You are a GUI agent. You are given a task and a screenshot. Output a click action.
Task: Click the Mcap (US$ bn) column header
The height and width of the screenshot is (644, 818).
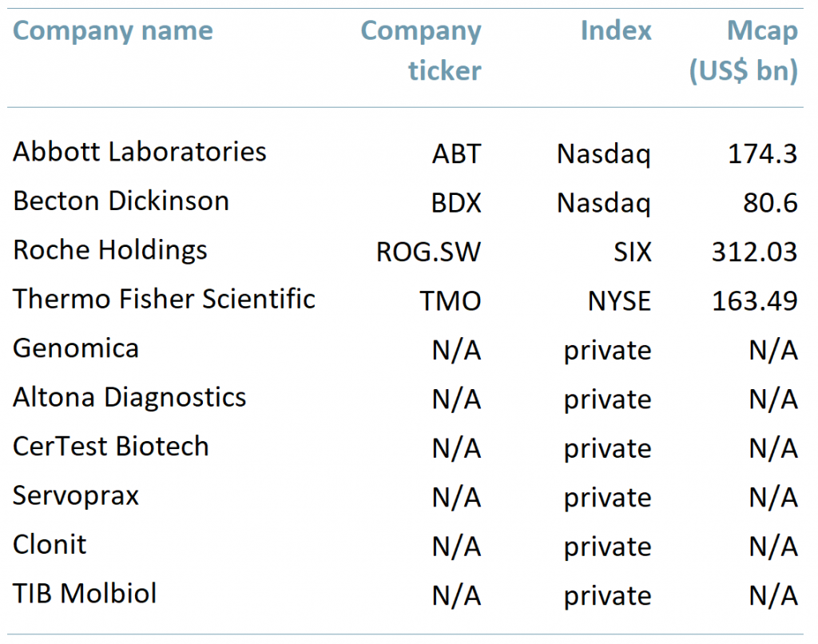click(x=744, y=50)
